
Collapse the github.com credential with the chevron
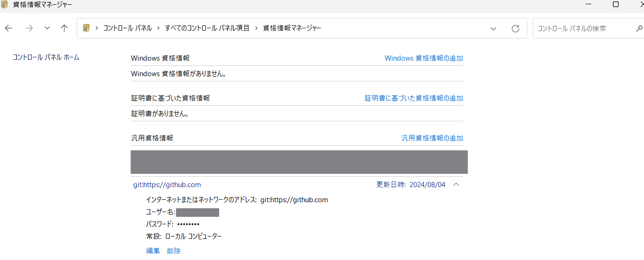pos(456,185)
